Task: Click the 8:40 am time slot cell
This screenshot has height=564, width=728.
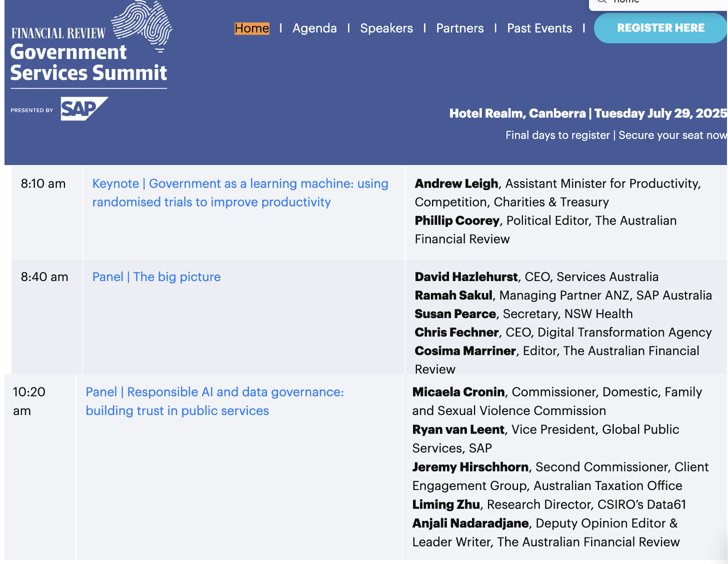Action: [45, 276]
